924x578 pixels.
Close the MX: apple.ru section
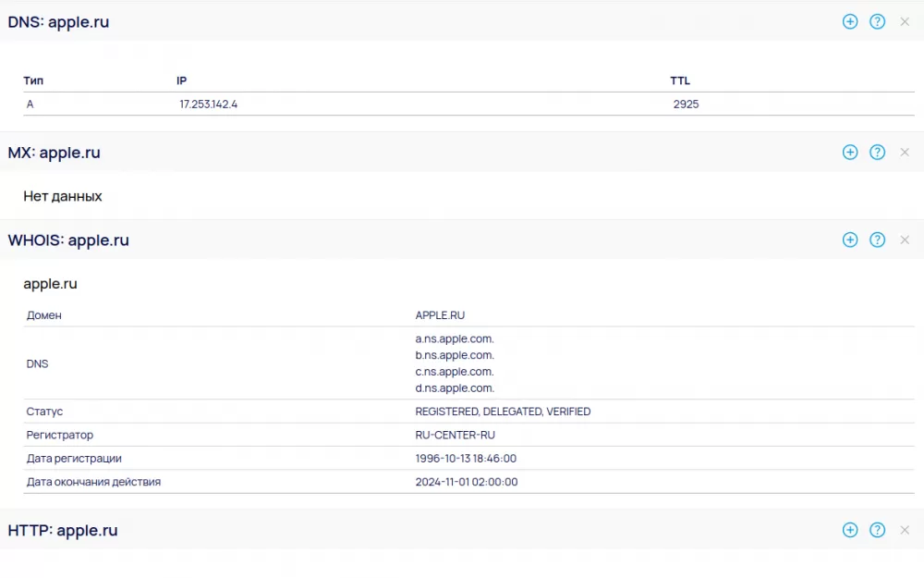[905, 153]
